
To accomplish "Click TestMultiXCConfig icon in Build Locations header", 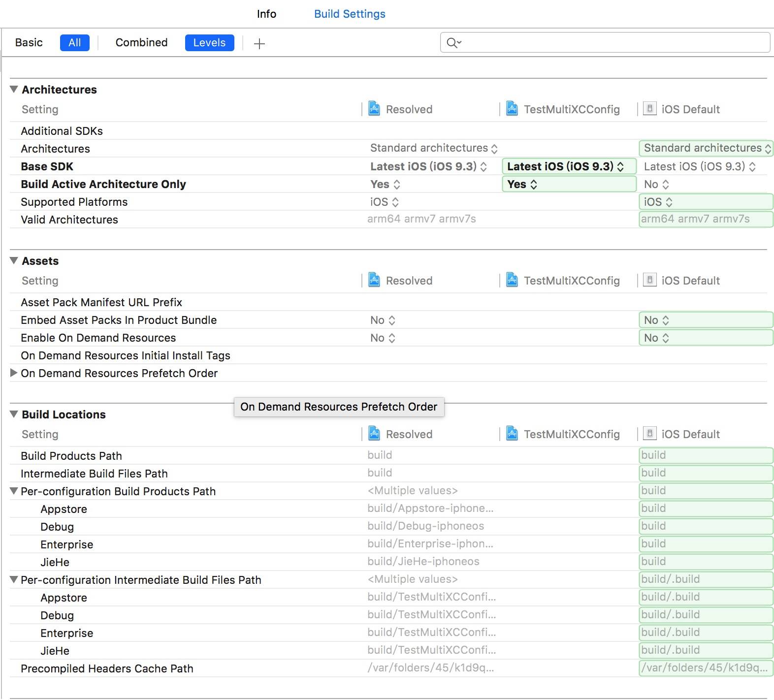I will (x=512, y=434).
